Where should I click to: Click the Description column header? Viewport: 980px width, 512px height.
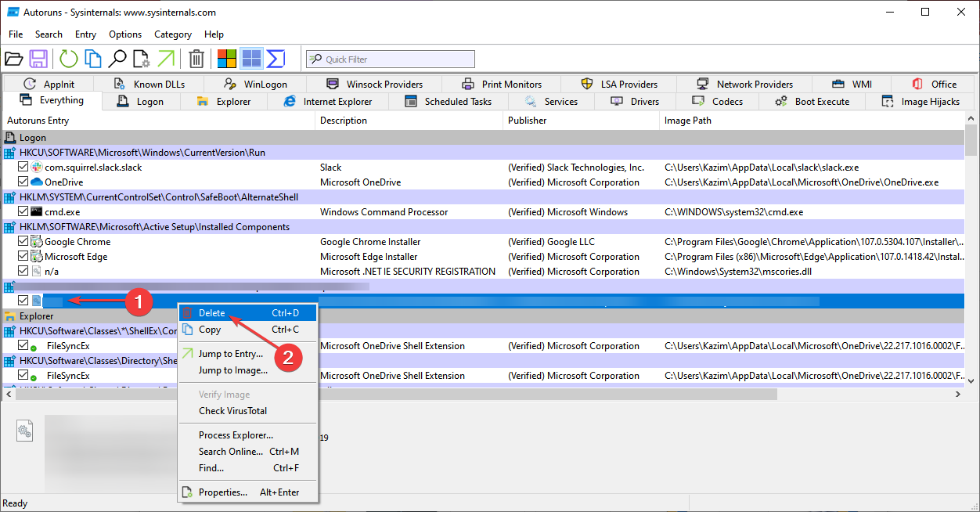click(x=409, y=121)
